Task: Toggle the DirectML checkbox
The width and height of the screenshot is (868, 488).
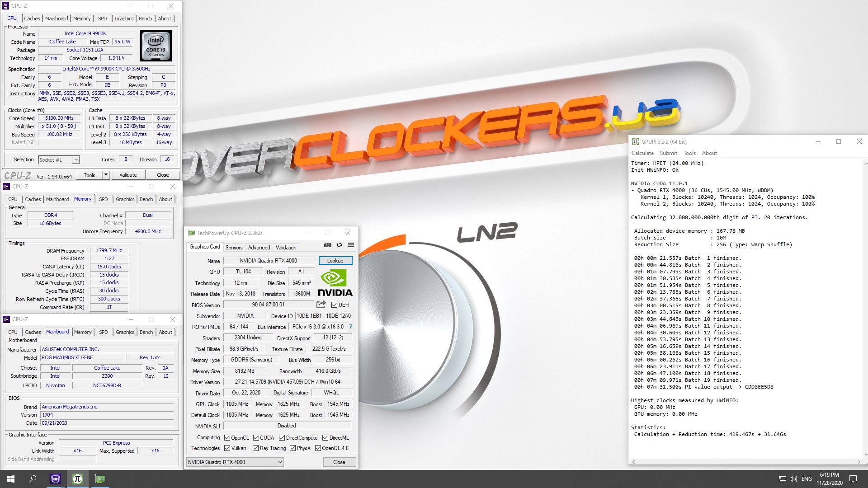Action: point(325,438)
